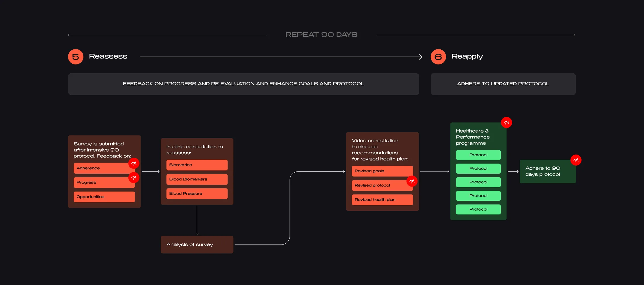This screenshot has width=644, height=285.
Task: Select the Revised goals chip
Action: [382, 171]
